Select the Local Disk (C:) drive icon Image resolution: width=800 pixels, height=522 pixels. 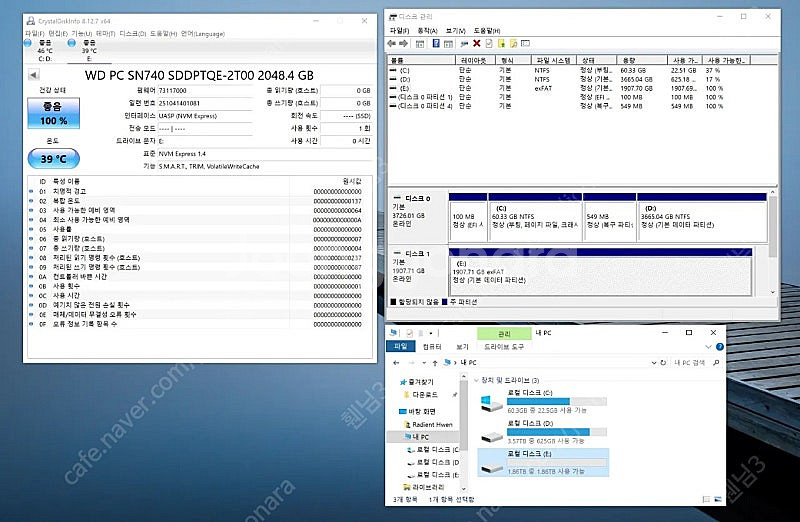point(491,403)
